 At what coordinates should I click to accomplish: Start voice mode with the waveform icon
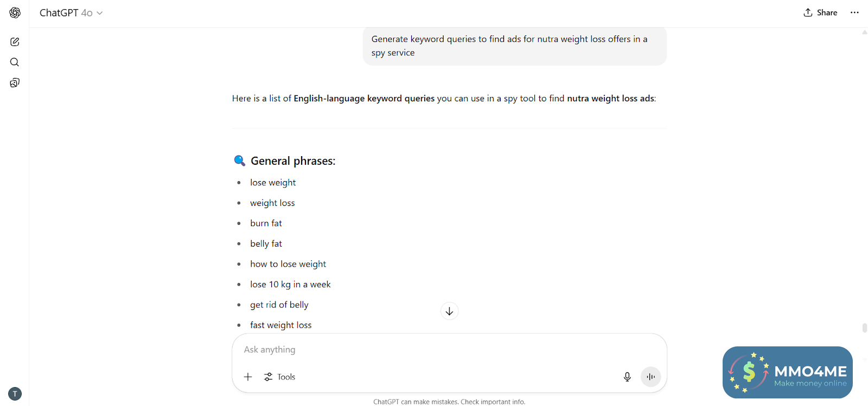650,377
